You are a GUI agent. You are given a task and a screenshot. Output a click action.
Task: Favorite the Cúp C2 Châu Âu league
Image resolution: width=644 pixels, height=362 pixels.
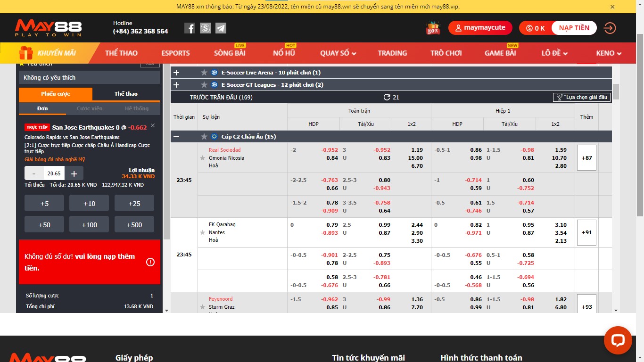(x=204, y=137)
